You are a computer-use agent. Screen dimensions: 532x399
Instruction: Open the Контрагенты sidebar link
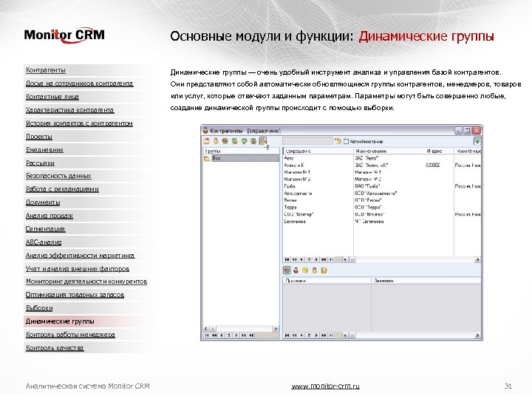click(46, 70)
